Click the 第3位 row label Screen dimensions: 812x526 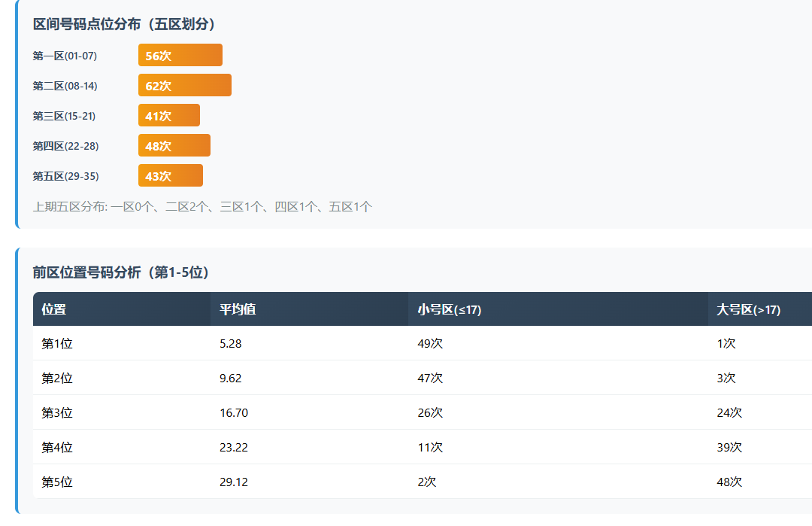[x=57, y=412]
